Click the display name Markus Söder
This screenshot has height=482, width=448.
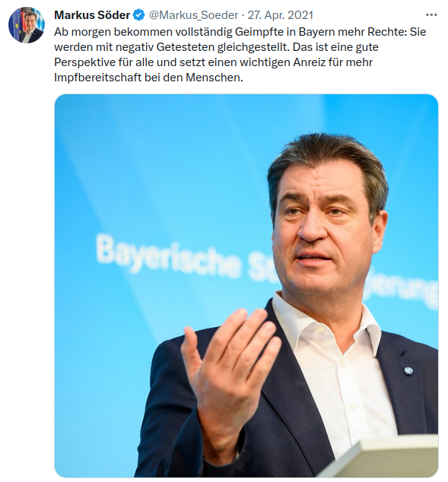pyautogui.click(x=92, y=15)
